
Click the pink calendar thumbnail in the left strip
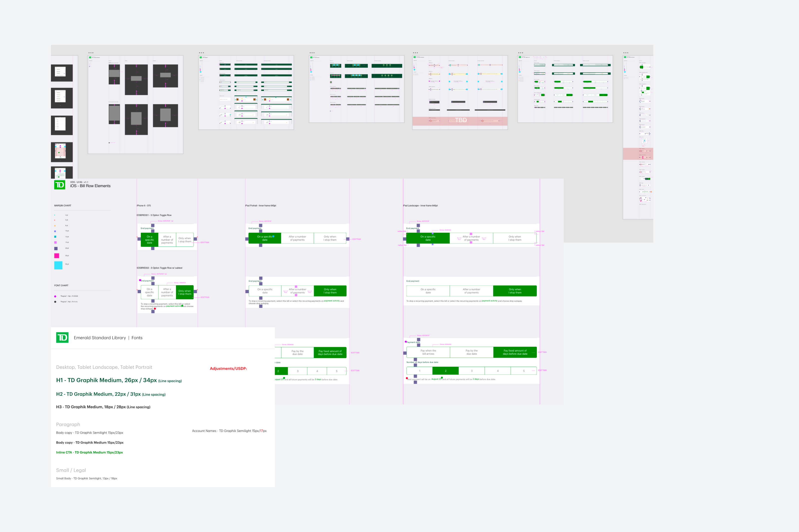pos(62,152)
